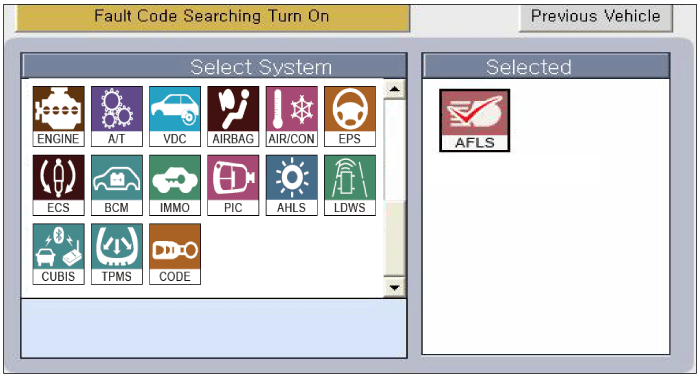Choose the A/T transmission system icon
Viewport: 700px width, 377px height.
tap(117, 116)
